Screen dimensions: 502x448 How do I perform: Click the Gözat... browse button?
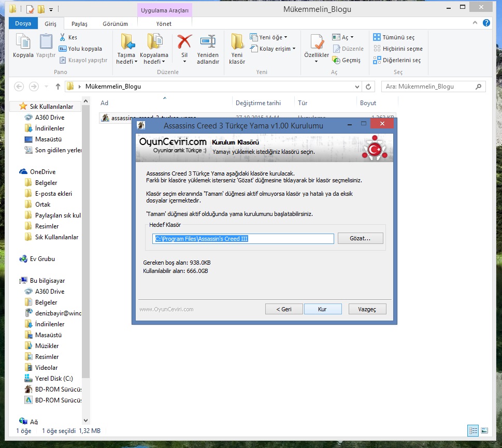click(360, 238)
